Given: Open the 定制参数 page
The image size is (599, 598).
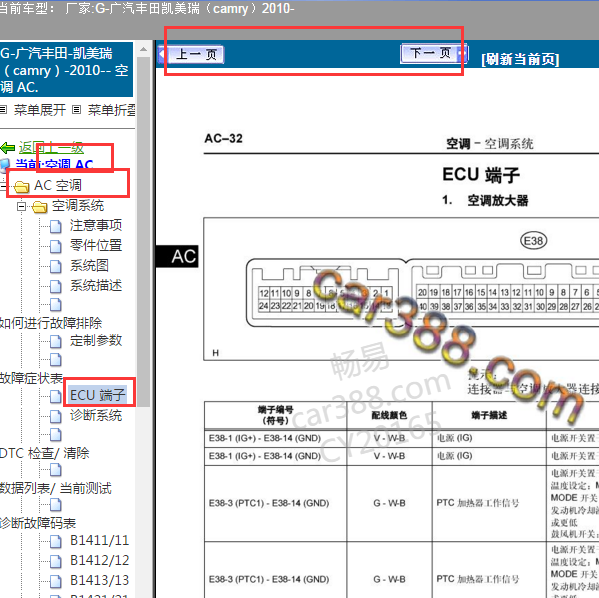Looking at the screenshot, I should point(96,340).
